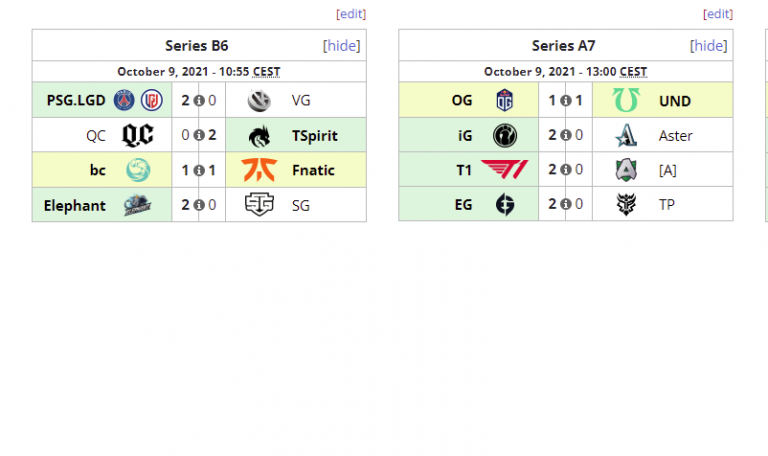Click the OG team logo

point(505,100)
